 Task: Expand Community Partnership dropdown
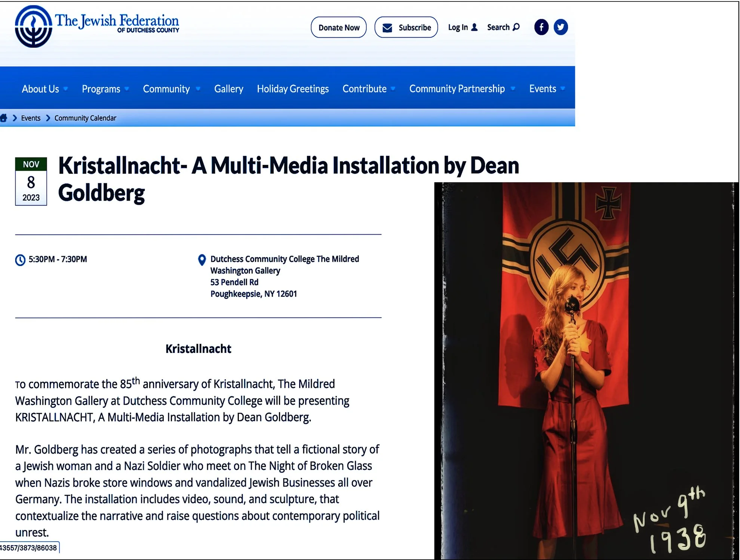513,89
